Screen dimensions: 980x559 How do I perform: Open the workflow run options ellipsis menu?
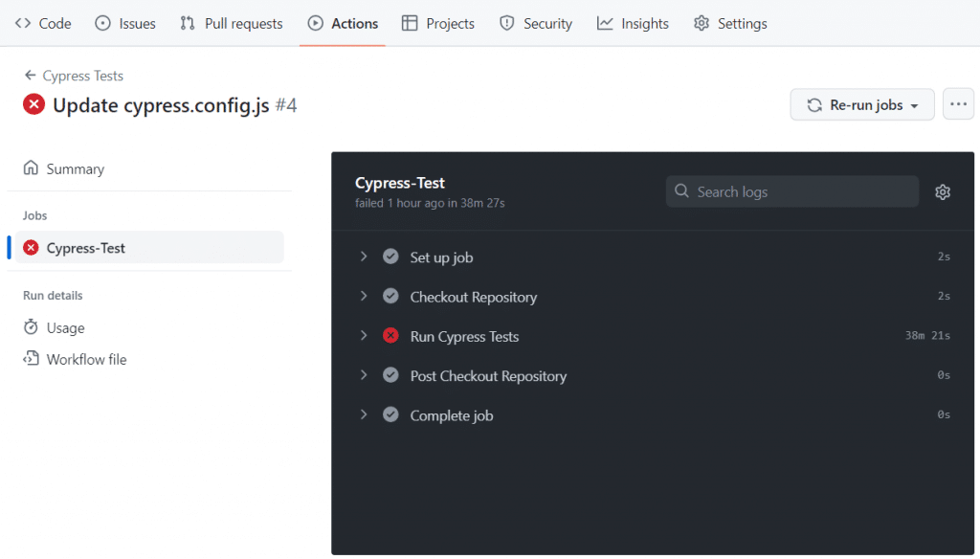pos(958,103)
